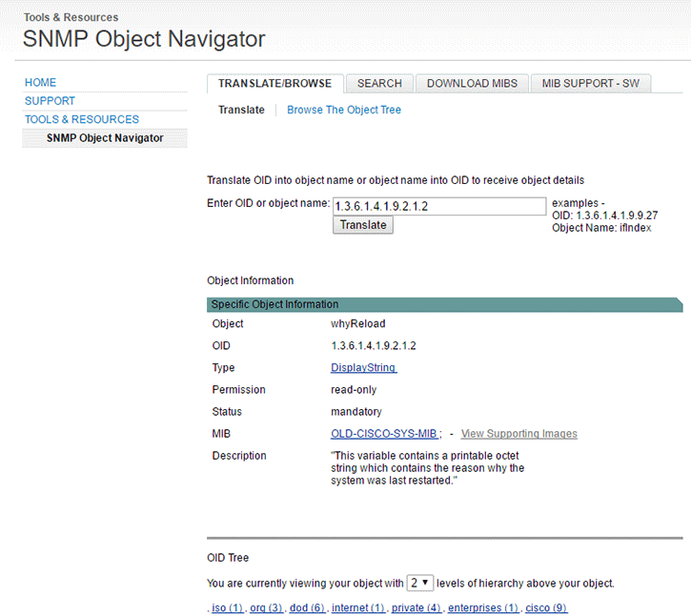
Task: Open TOOLS & RESOURCES in sidebar
Action: (x=82, y=119)
